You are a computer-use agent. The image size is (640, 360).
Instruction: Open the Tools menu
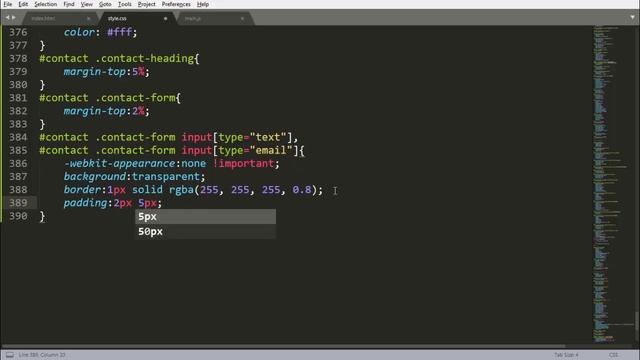coord(124,4)
